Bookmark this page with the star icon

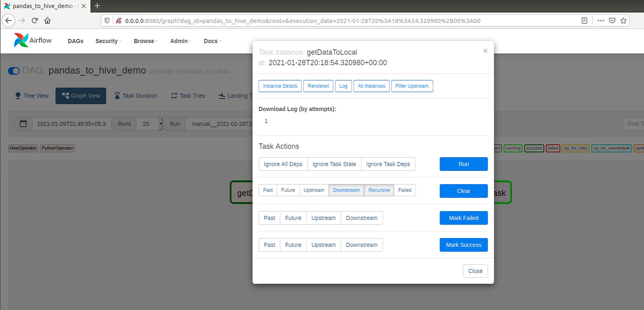pyautogui.click(x=623, y=21)
